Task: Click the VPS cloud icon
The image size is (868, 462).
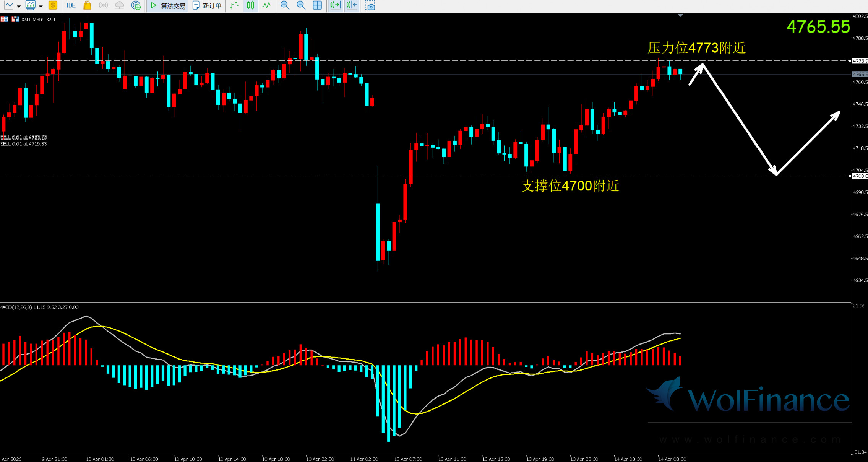Action: 120,5
